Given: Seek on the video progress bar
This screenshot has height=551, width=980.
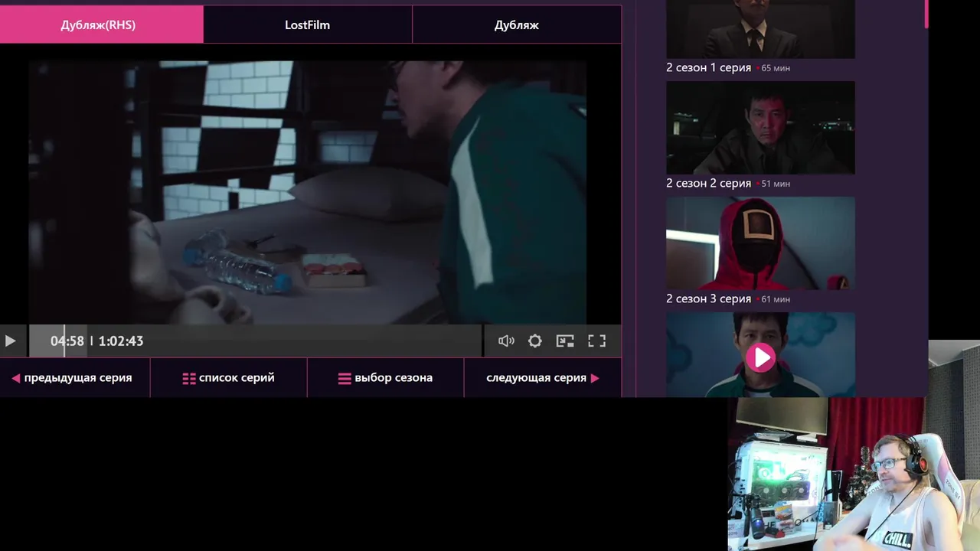Looking at the screenshot, I should click(x=256, y=341).
